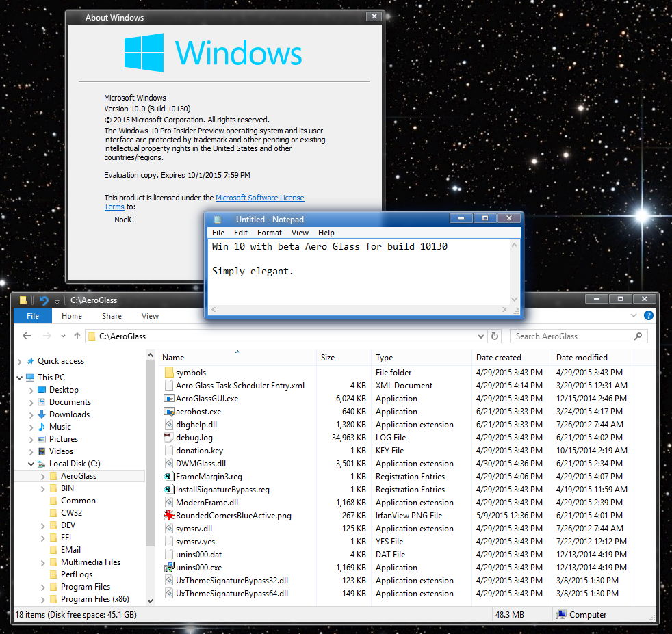Click the InstallSignatureBypass.reg registry icon
672x634 pixels.
(169, 489)
